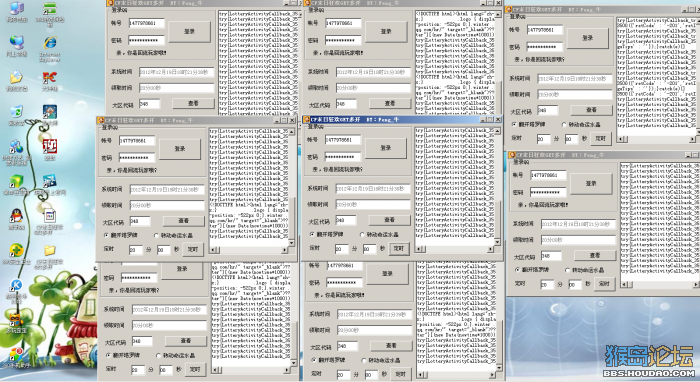Click 定时 button in the right-middle window
700x382 pixels.
pyautogui.click(x=604, y=284)
